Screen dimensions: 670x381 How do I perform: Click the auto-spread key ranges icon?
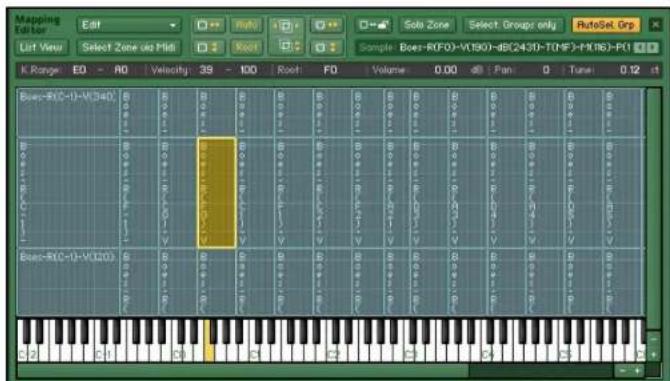tap(209, 25)
